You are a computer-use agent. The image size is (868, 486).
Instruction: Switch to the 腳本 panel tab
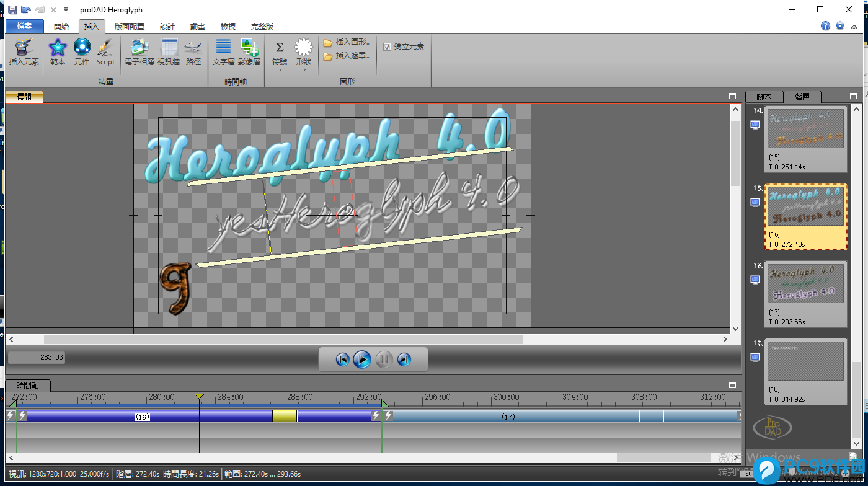point(764,97)
